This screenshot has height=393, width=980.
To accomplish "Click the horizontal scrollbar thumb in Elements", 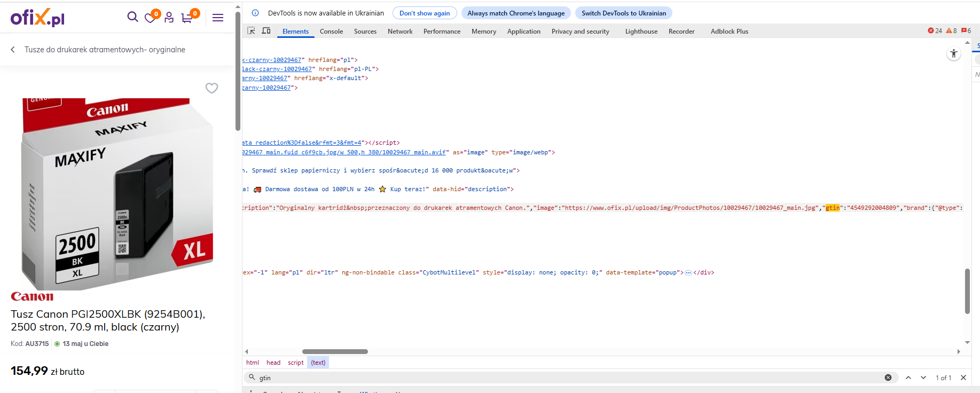I will point(335,351).
